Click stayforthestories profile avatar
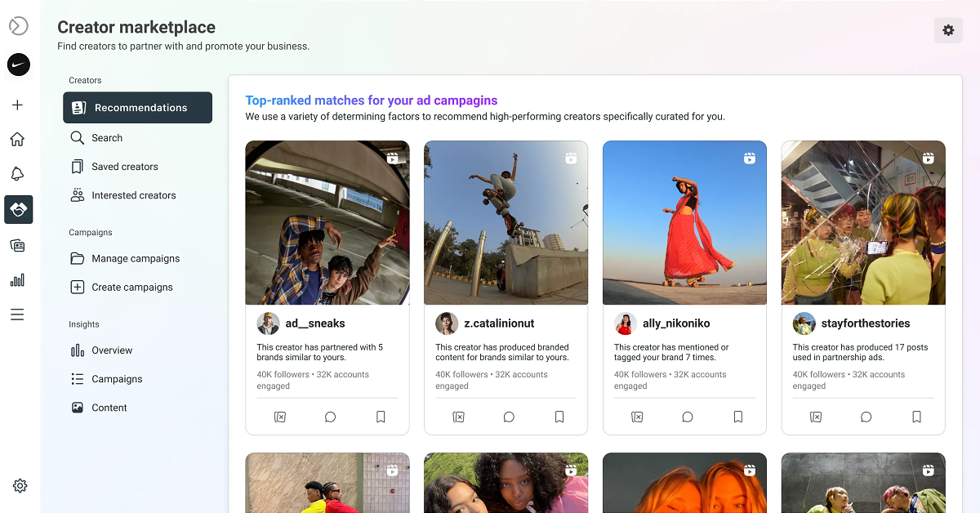980x513 pixels. [x=804, y=323]
